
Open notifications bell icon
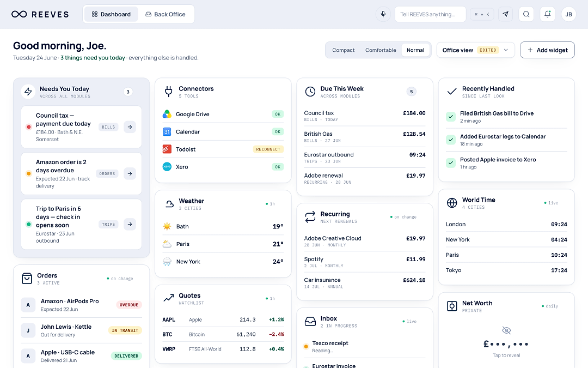pos(548,14)
